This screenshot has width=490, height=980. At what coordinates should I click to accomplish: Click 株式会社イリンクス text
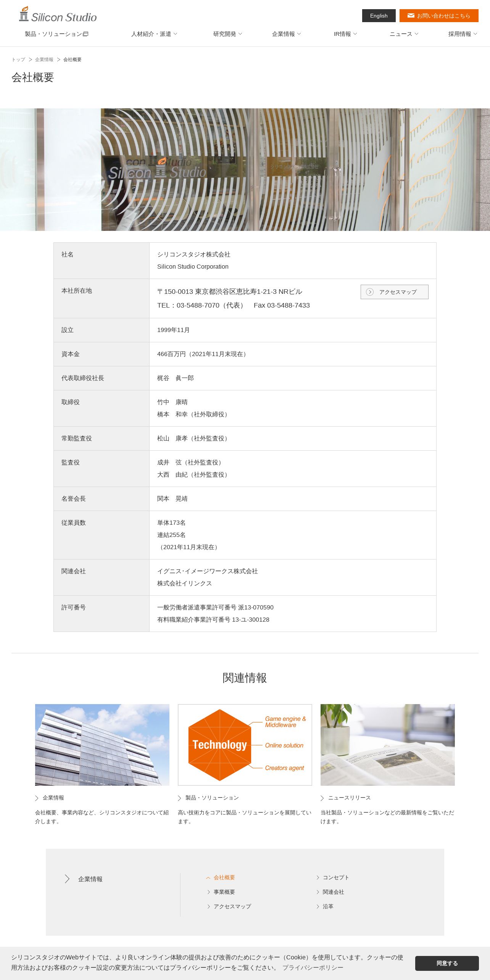pyautogui.click(x=185, y=583)
